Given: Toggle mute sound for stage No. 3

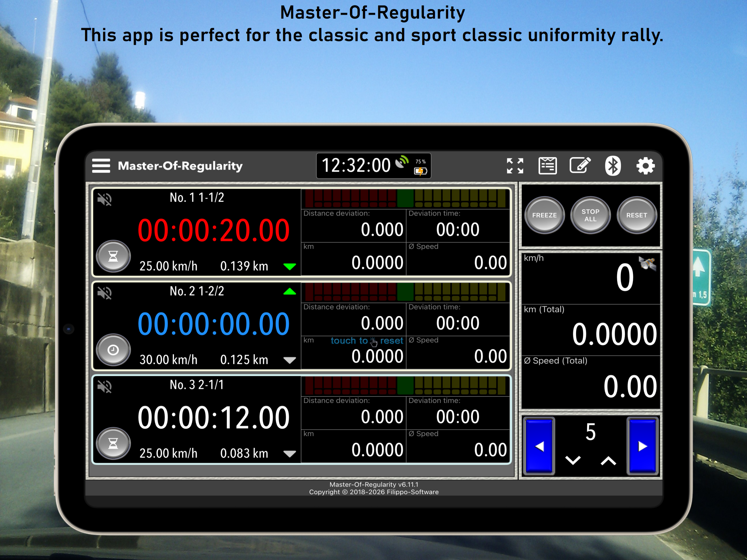Looking at the screenshot, I should tap(105, 386).
